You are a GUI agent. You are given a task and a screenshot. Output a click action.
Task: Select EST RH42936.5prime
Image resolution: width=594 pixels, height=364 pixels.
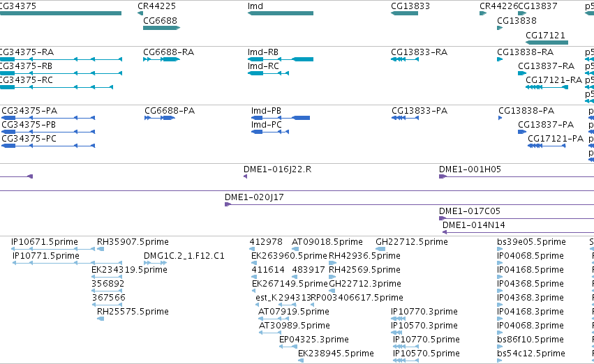(364, 255)
